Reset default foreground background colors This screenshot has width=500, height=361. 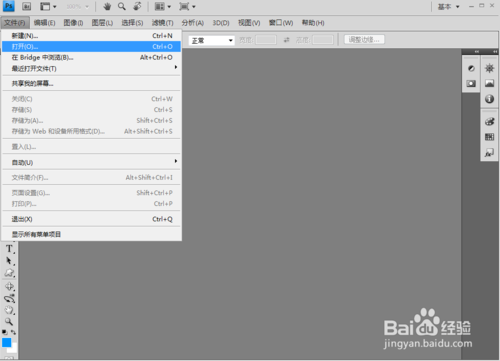[x=4, y=332]
